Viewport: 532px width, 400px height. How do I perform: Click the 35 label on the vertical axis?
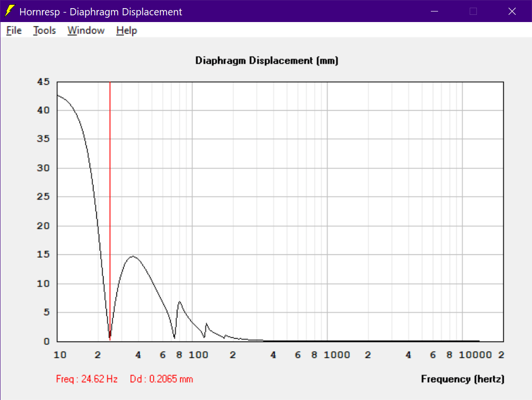pos(43,138)
